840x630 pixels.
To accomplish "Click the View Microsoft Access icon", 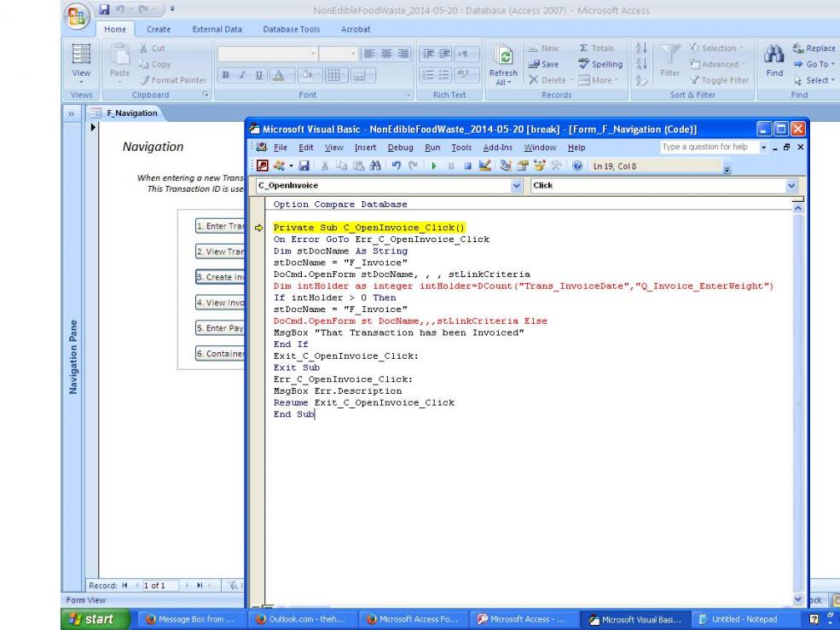I will point(261,165).
